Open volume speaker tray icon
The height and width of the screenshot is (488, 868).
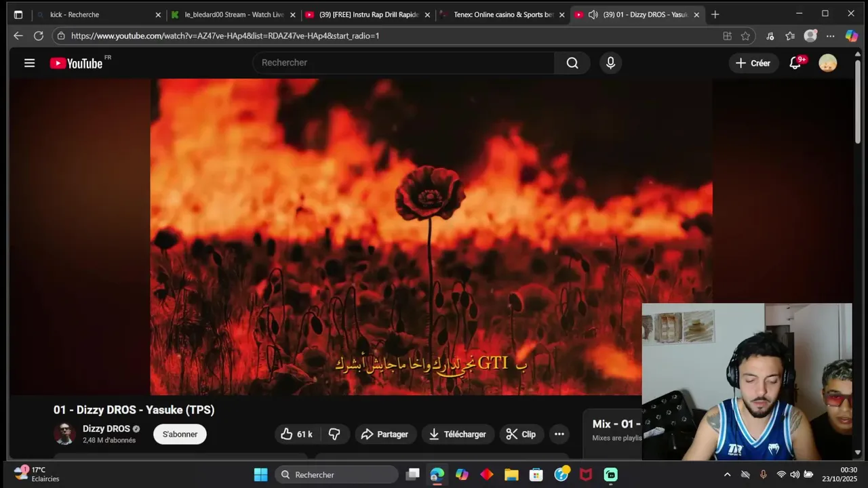tap(795, 474)
